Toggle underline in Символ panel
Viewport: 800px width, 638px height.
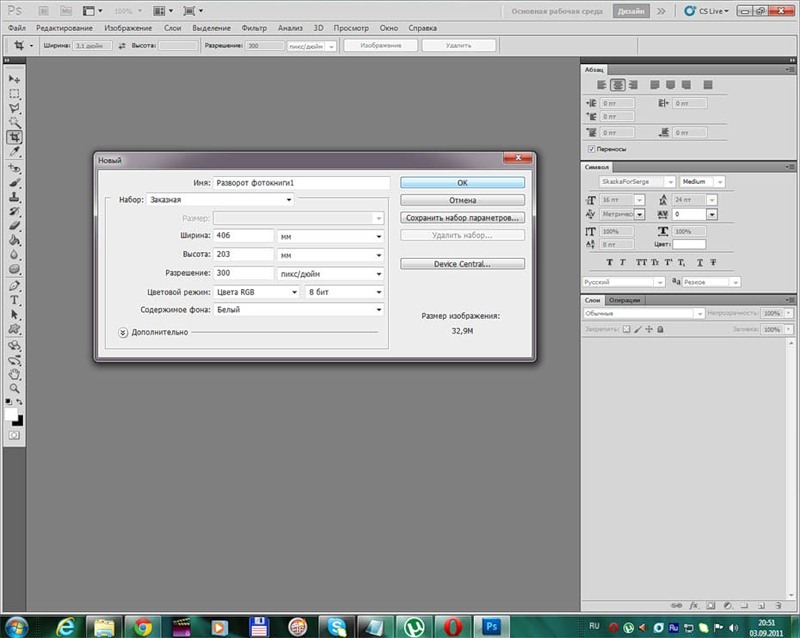coord(700,262)
